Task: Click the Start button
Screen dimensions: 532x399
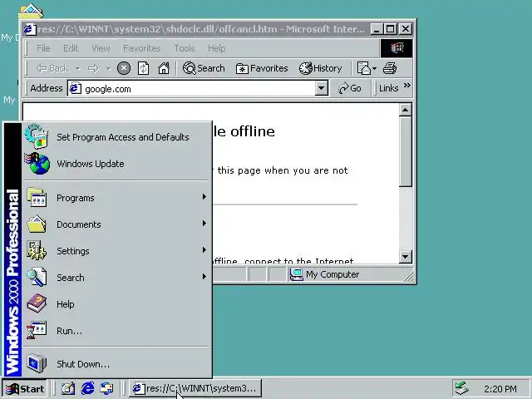Action: pos(24,389)
